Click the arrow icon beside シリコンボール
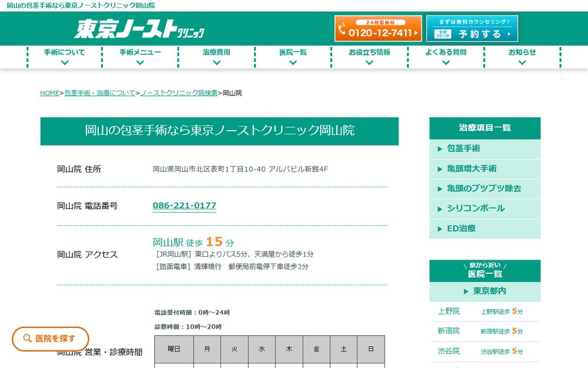The image size is (588, 368). 440,209
